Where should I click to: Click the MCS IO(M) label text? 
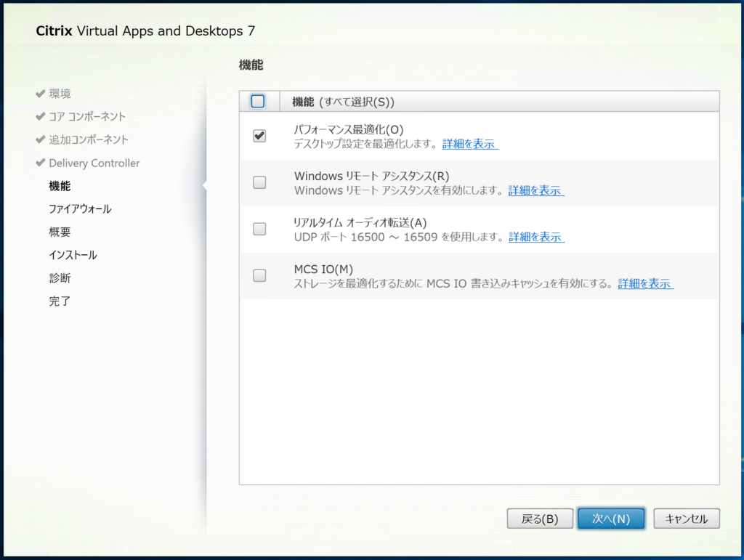[323, 269]
